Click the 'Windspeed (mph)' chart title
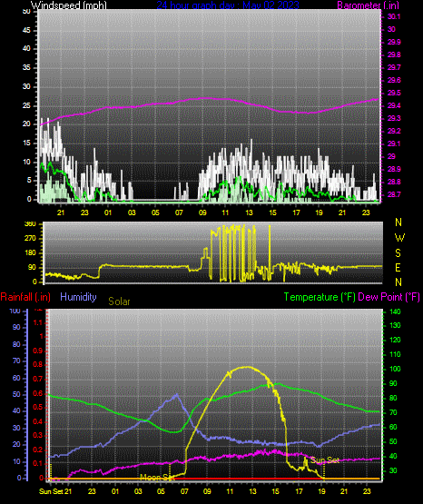 tap(69, 5)
